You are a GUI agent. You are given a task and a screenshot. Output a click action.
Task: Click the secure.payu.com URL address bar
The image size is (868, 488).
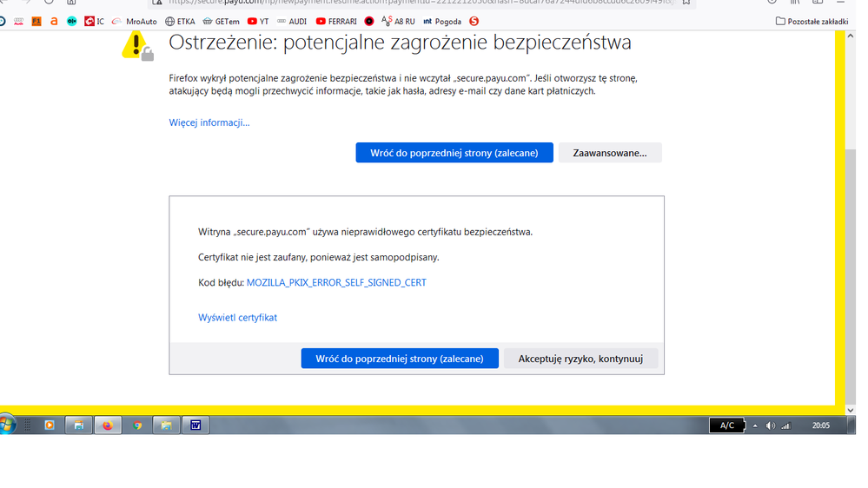point(421,3)
